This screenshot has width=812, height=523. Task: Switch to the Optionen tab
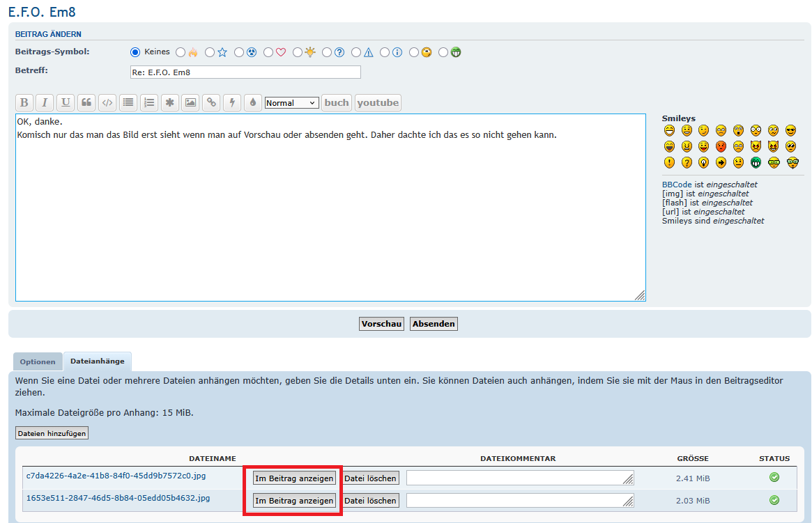click(x=38, y=362)
